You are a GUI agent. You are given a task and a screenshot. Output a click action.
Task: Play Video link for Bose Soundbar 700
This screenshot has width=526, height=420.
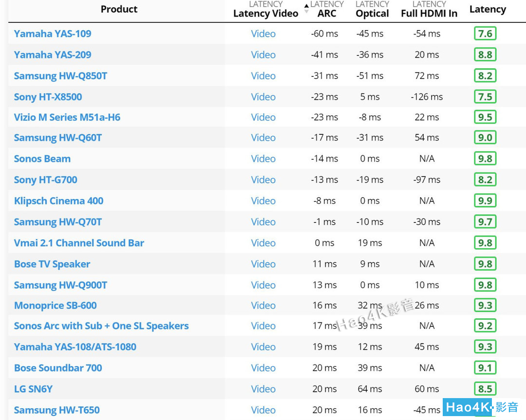click(263, 368)
